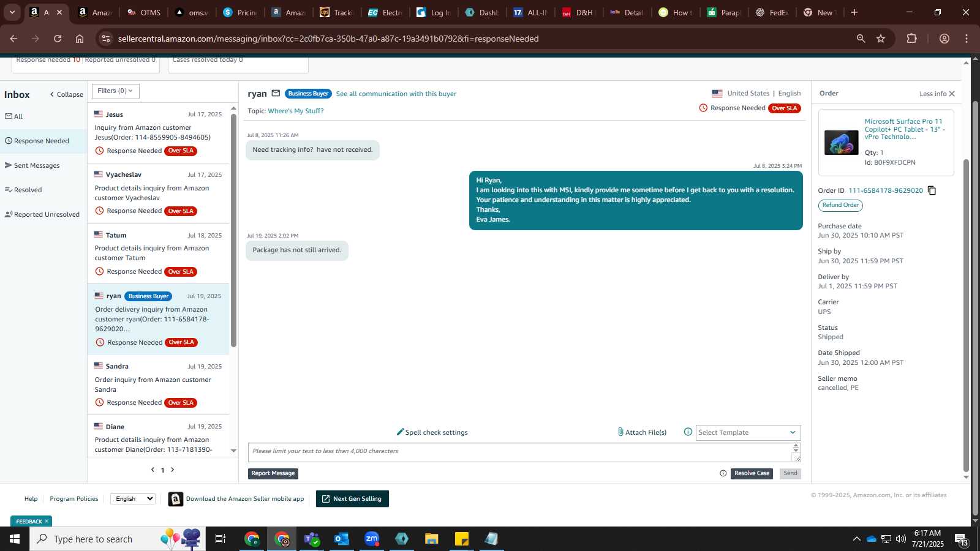Open Microsoft Surface Pro 11 product link

pos(905,129)
